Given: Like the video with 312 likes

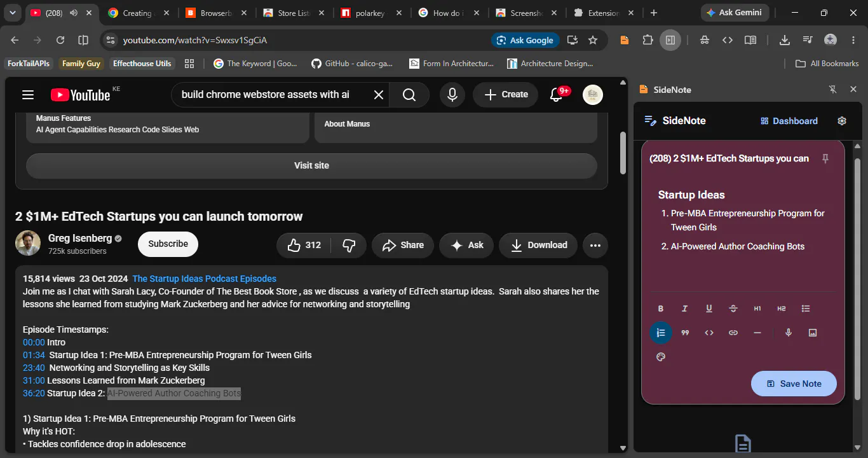Looking at the screenshot, I should (x=304, y=245).
